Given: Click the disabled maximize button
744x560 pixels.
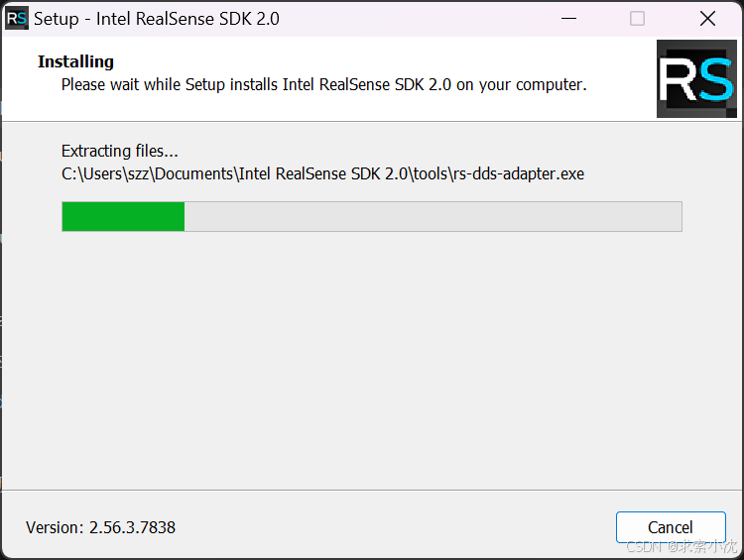Looking at the screenshot, I should (x=637, y=19).
